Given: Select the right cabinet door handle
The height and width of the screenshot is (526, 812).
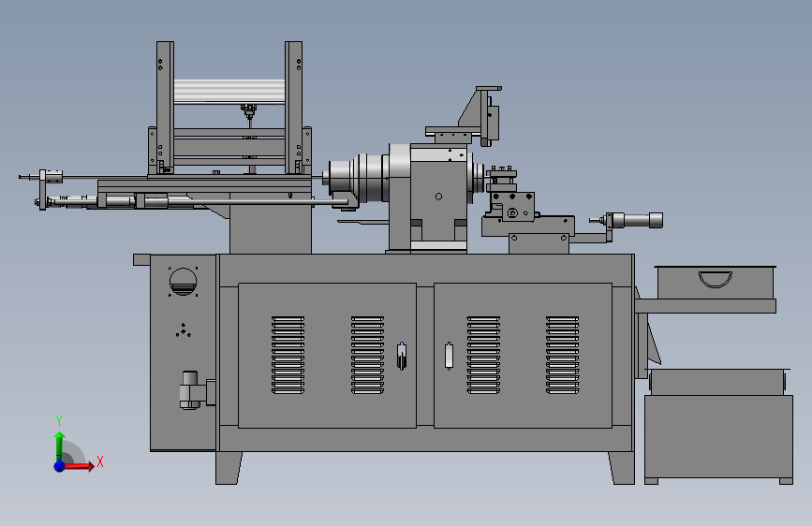Looking at the screenshot, I should (449, 356).
